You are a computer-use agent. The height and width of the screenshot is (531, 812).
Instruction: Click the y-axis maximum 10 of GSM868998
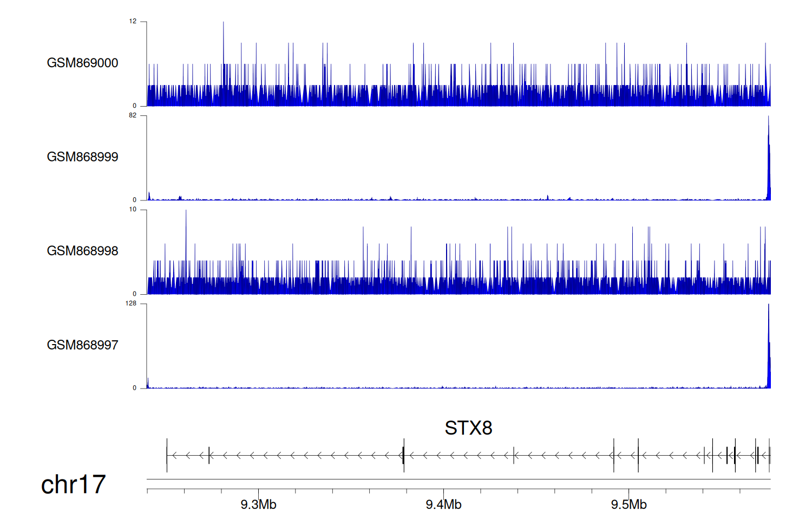tap(133, 210)
